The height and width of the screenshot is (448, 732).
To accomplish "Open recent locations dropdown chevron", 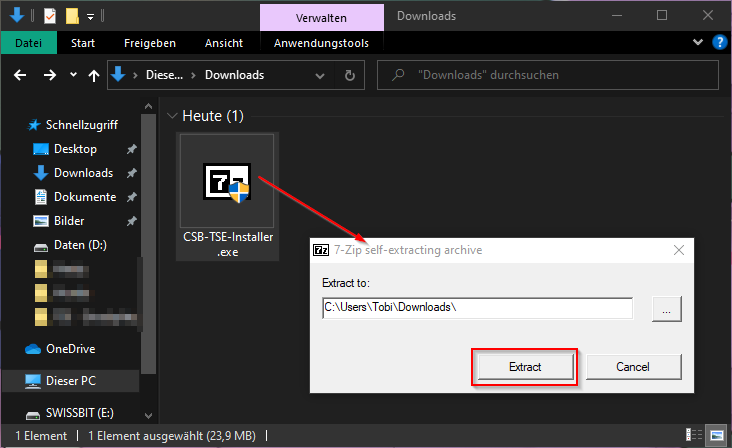I will pyautogui.click(x=73, y=74).
